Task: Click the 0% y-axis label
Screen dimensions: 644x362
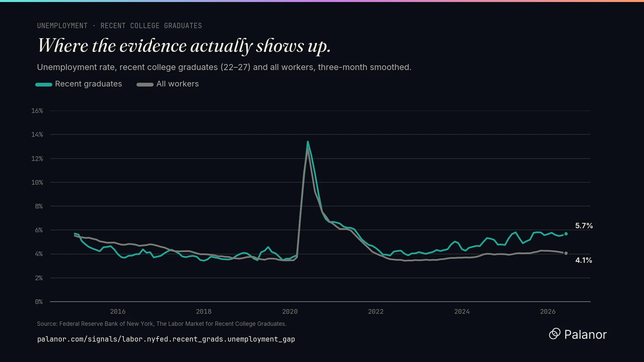Action: click(39, 302)
